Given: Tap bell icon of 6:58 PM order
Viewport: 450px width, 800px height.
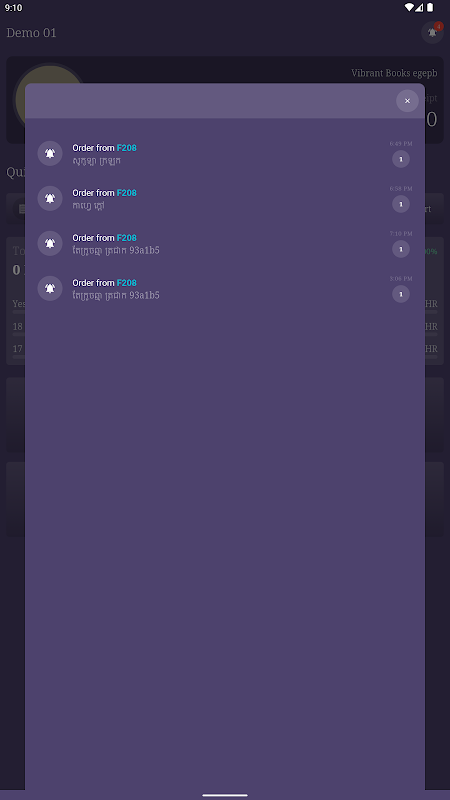Looking at the screenshot, I should pyautogui.click(x=50, y=198).
